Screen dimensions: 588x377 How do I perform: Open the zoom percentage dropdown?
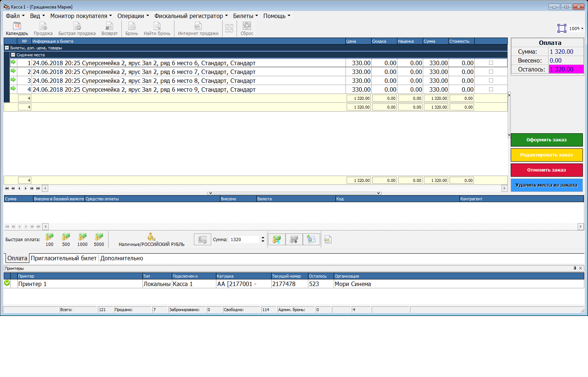click(582, 28)
